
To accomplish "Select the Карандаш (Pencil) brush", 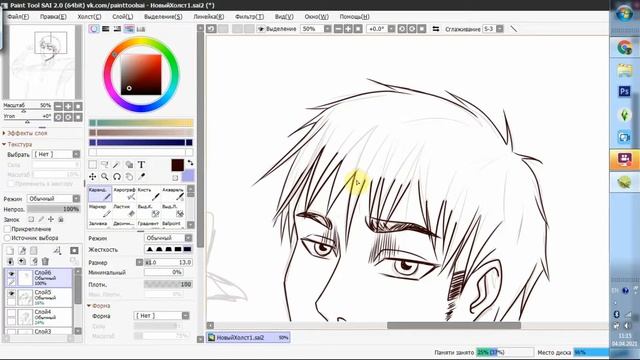I will [x=100, y=194].
